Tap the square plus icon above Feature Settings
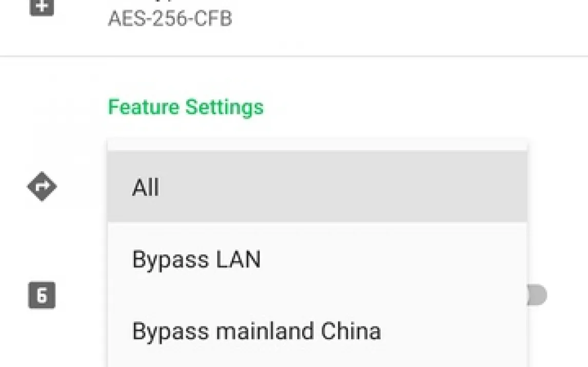The width and height of the screenshot is (588, 367). pos(42,7)
